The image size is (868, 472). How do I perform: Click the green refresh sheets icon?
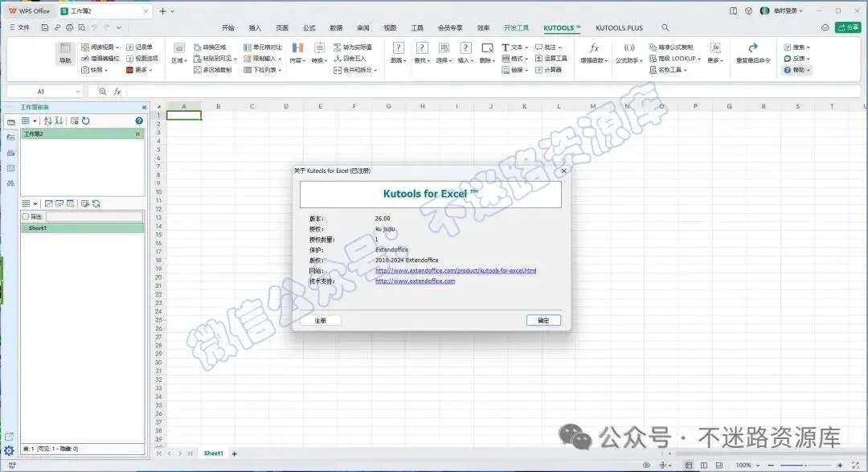96,204
